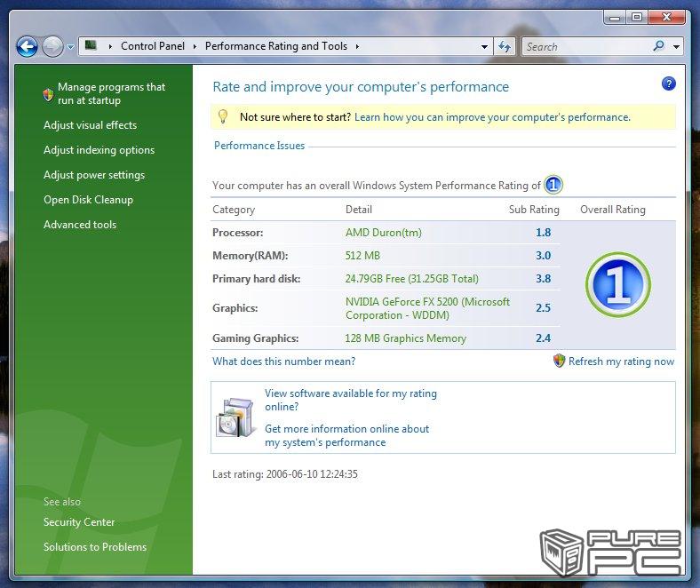Open Adjust visual effects in the sidebar
The width and height of the screenshot is (700, 588).
(x=90, y=125)
